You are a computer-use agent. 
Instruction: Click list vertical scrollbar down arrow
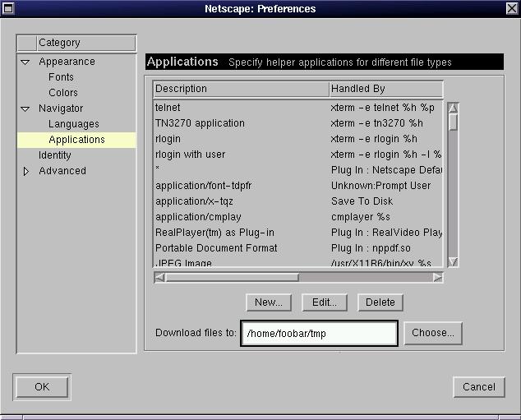coord(454,262)
